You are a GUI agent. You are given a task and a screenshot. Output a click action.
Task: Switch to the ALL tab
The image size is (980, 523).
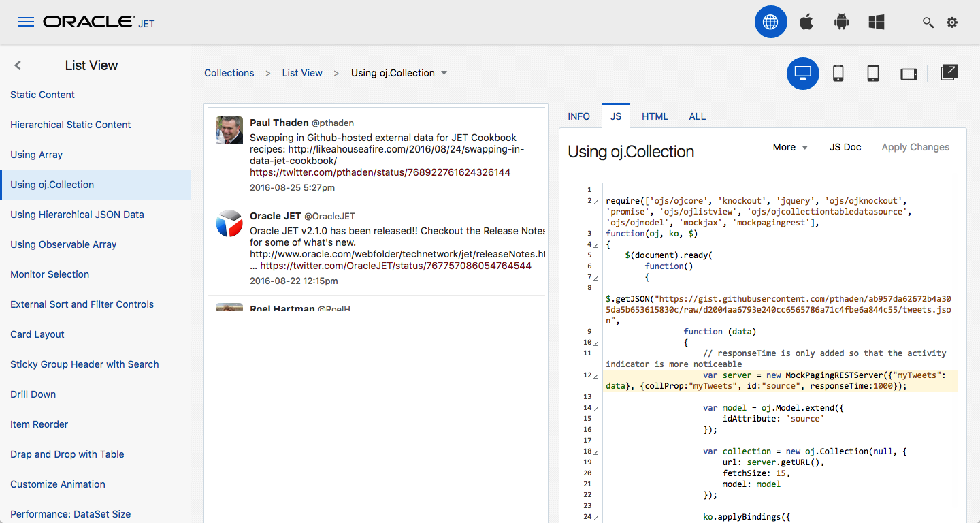click(697, 116)
